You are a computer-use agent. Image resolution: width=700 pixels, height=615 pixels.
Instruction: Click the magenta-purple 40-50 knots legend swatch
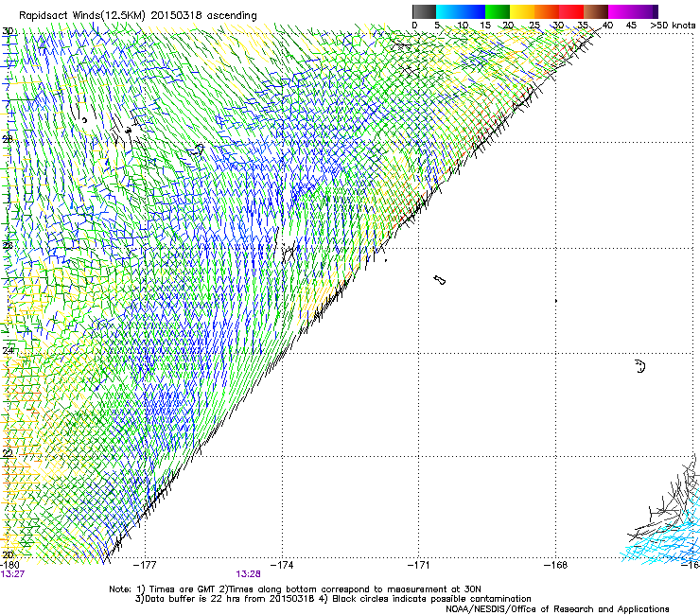[x=633, y=11]
